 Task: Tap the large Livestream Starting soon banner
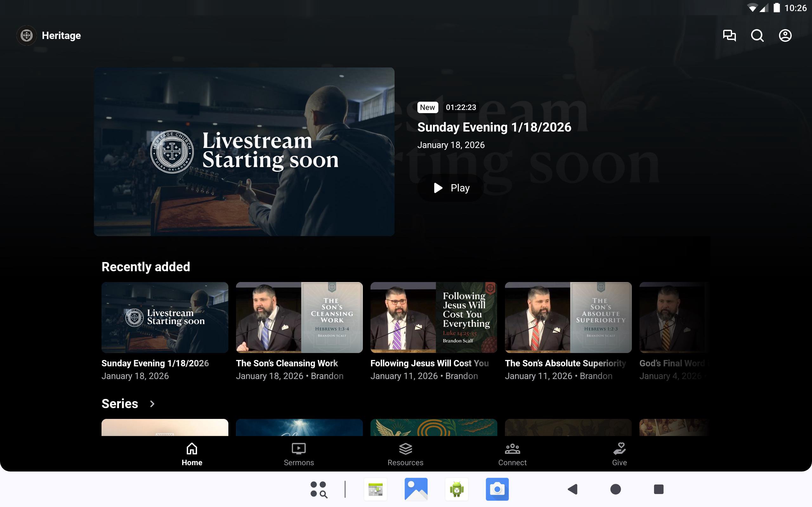(244, 151)
